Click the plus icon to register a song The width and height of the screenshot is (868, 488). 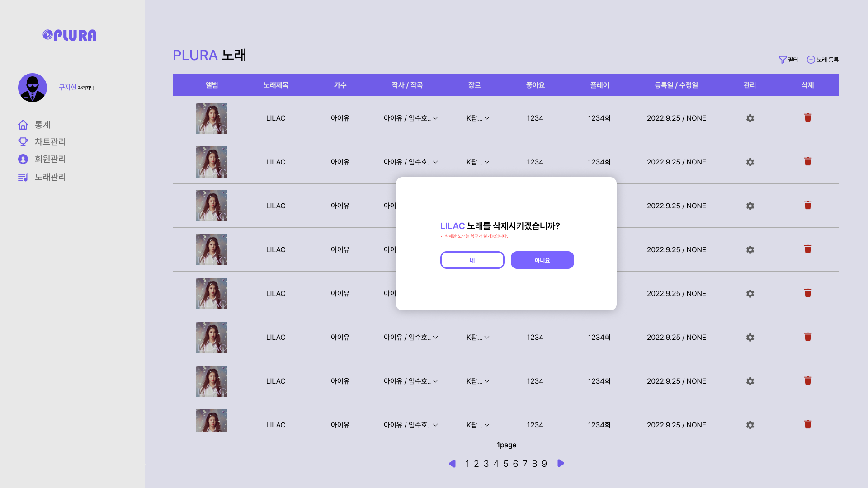[x=811, y=60]
